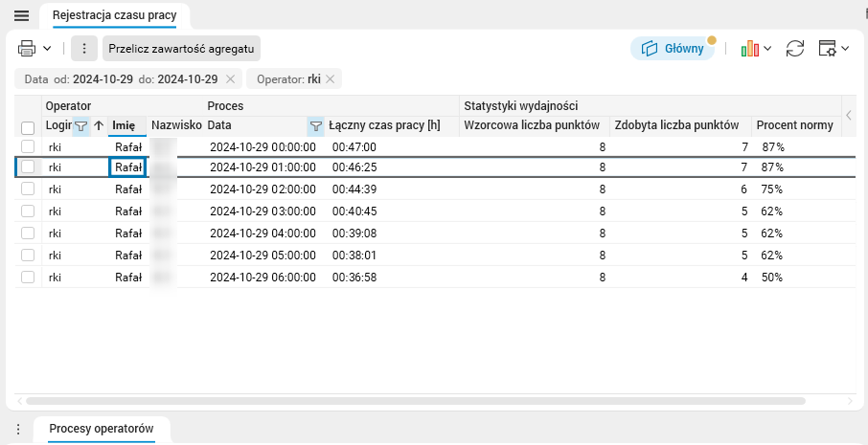Screen dimensions: 868x445
Task: Sort by Łączny czas pracy [h] header
Action: (x=384, y=125)
